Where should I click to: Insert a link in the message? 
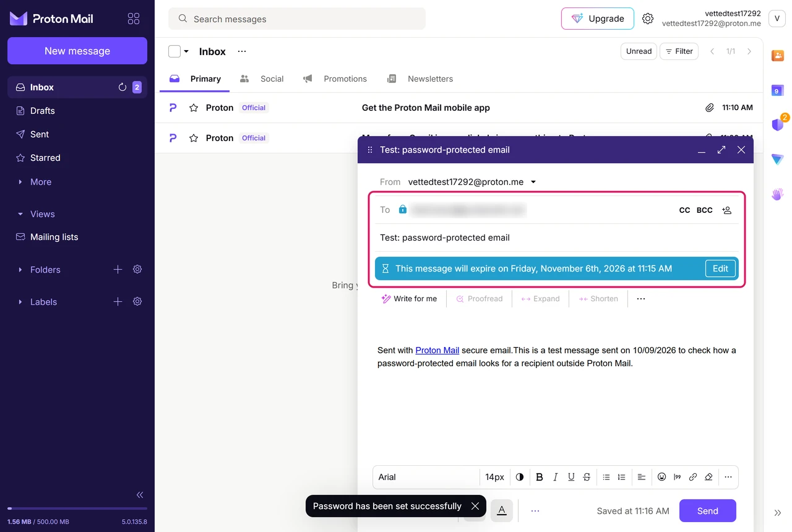pyautogui.click(x=693, y=477)
